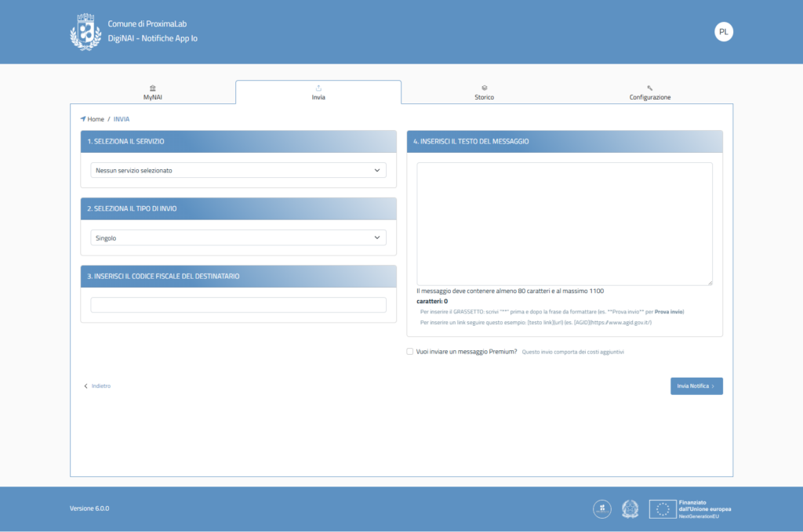Viewport: 803px width, 532px height.
Task: Click the round digital department logo in footer
Action: click(602, 508)
